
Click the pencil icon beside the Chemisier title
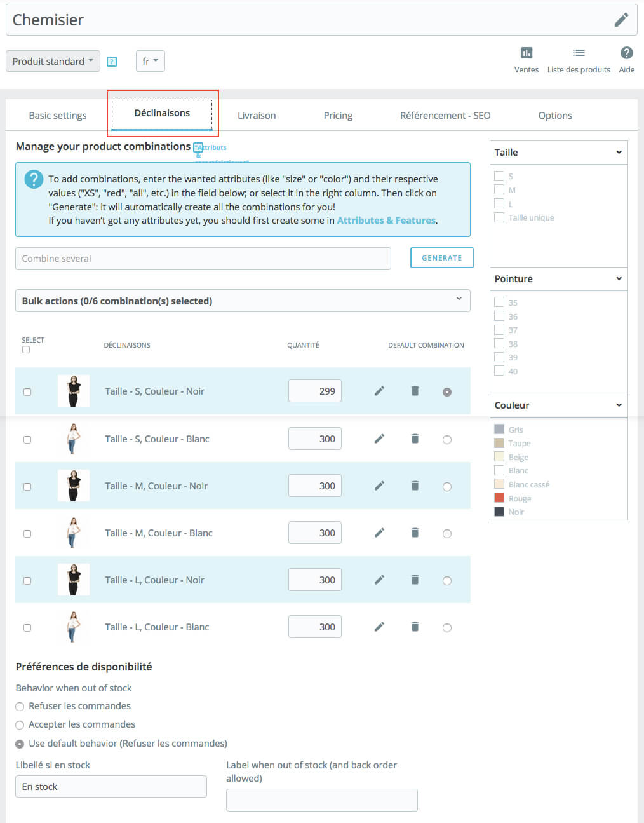(621, 20)
